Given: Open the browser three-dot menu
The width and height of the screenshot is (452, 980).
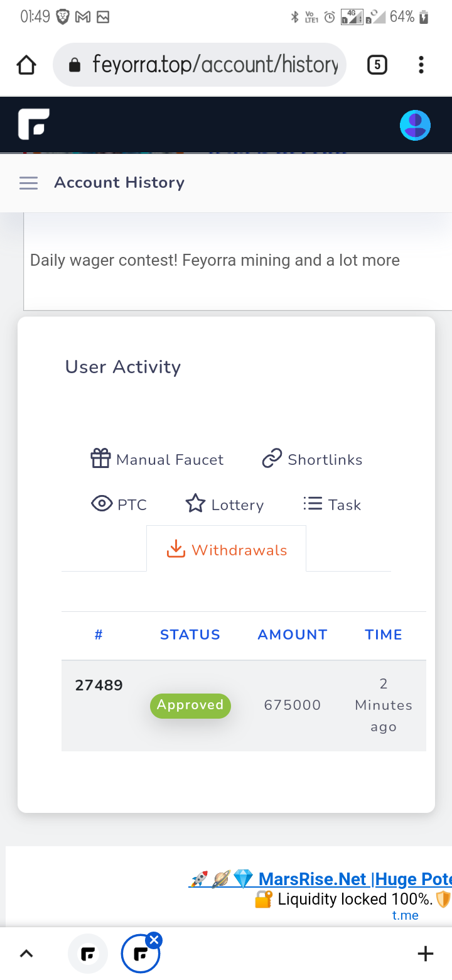Looking at the screenshot, I should tap(421, 65).
